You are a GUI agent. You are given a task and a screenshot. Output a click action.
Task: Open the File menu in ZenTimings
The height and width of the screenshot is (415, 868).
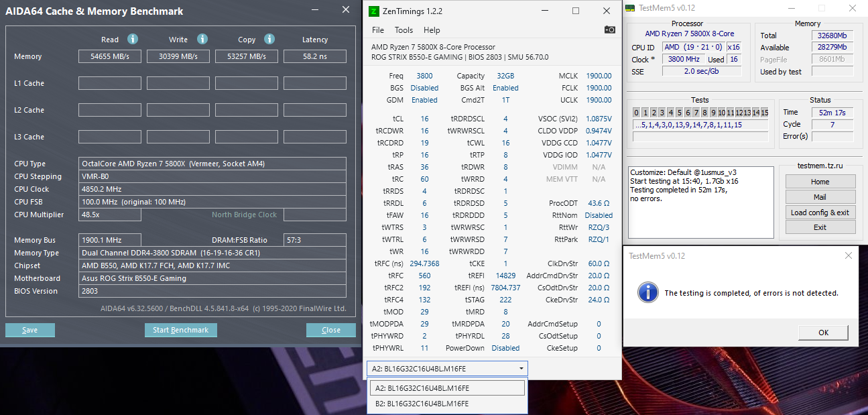378,30
